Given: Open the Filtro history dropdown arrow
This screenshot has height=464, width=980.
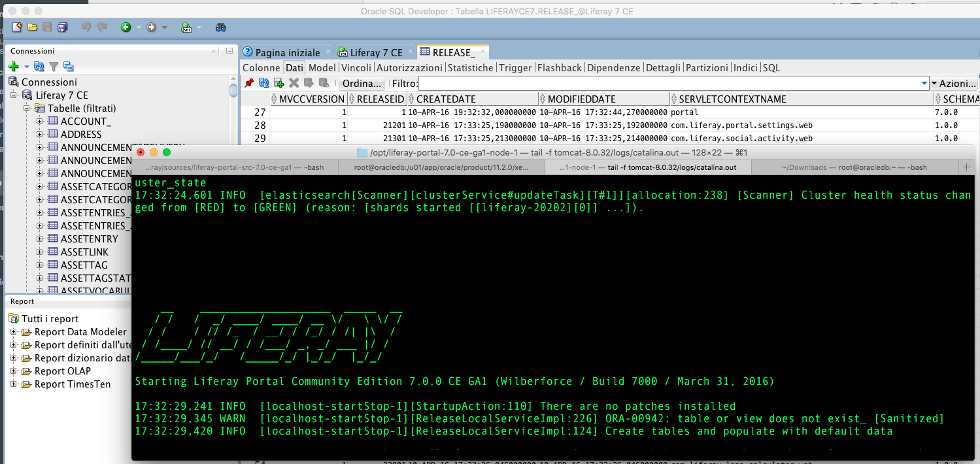Looking at the screenshot, I should [924, 84].
